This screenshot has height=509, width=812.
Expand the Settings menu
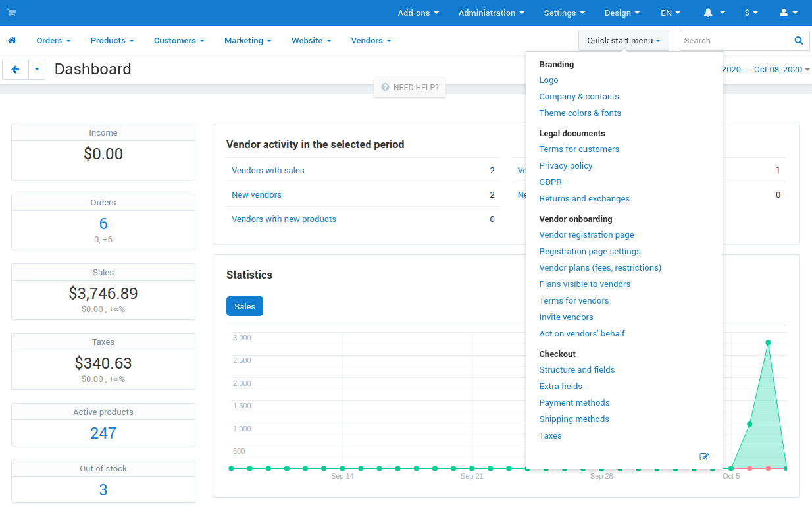tap(565, 13)
